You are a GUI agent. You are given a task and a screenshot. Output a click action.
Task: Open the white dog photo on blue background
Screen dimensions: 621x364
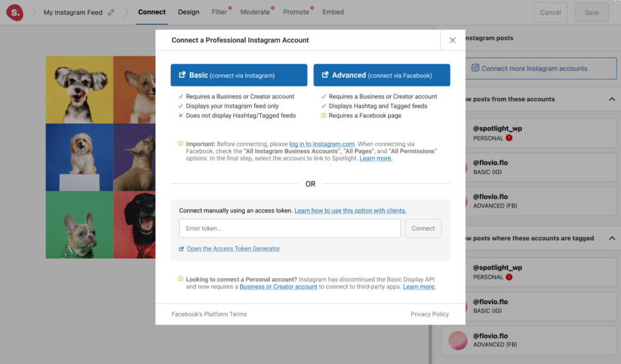[x=79, y=157]
